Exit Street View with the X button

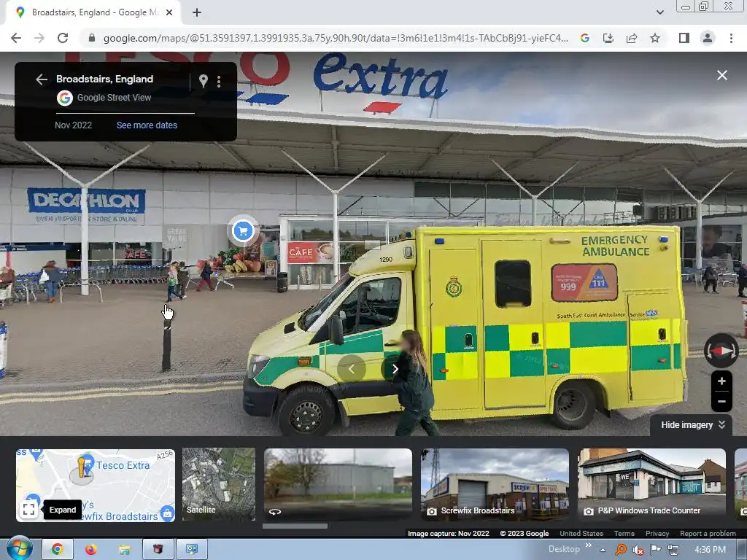coord(721,75)
